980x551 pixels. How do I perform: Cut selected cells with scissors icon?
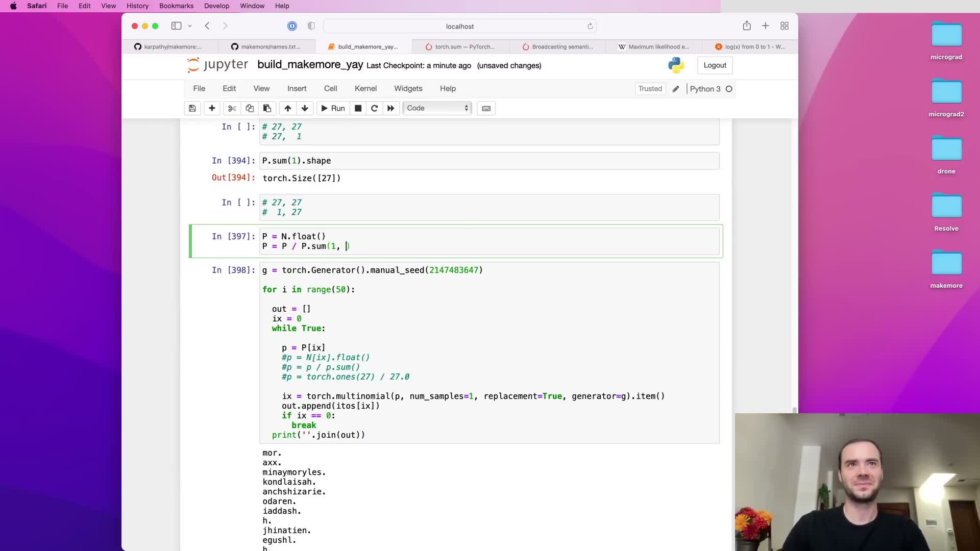click(x=232, y=108)
